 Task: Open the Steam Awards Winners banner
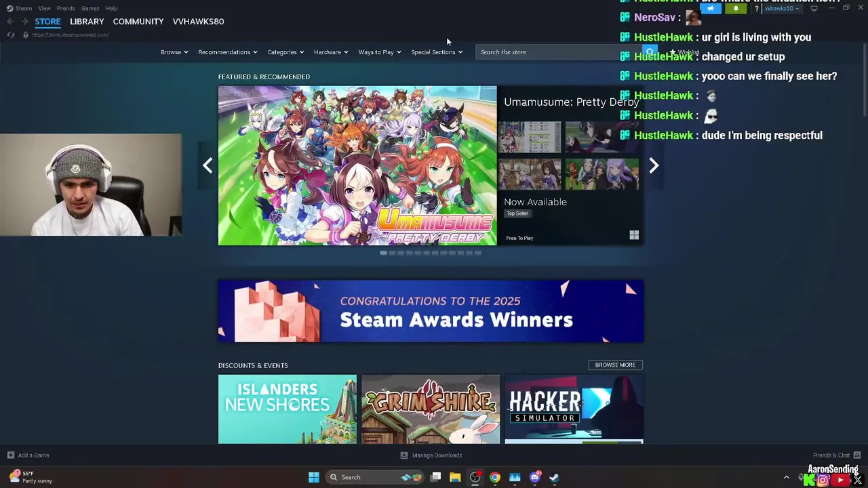pos(431,311)
